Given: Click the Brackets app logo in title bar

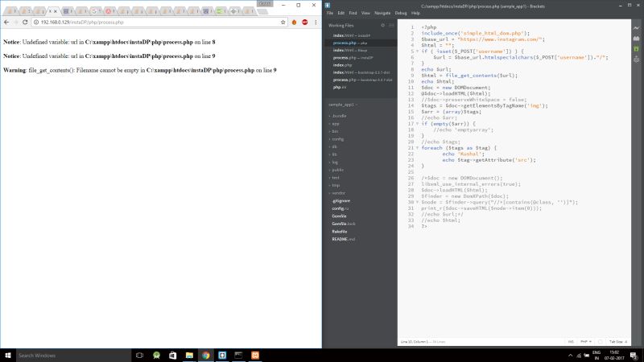Looking at the screenshot, I should point(328,6).
